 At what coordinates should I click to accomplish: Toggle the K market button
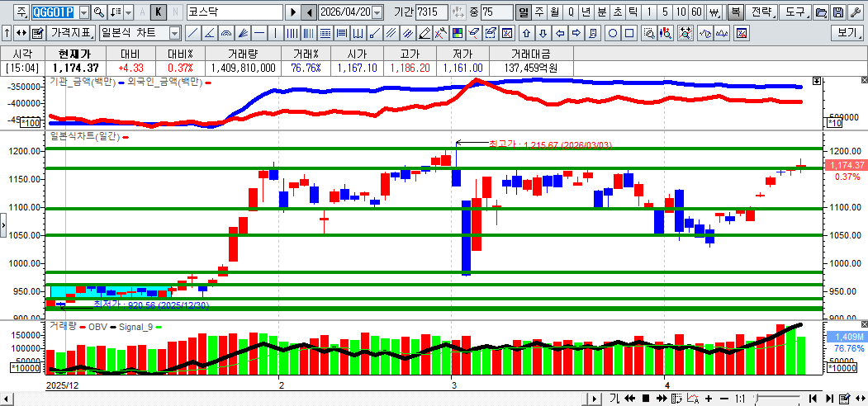coord(158,12)
